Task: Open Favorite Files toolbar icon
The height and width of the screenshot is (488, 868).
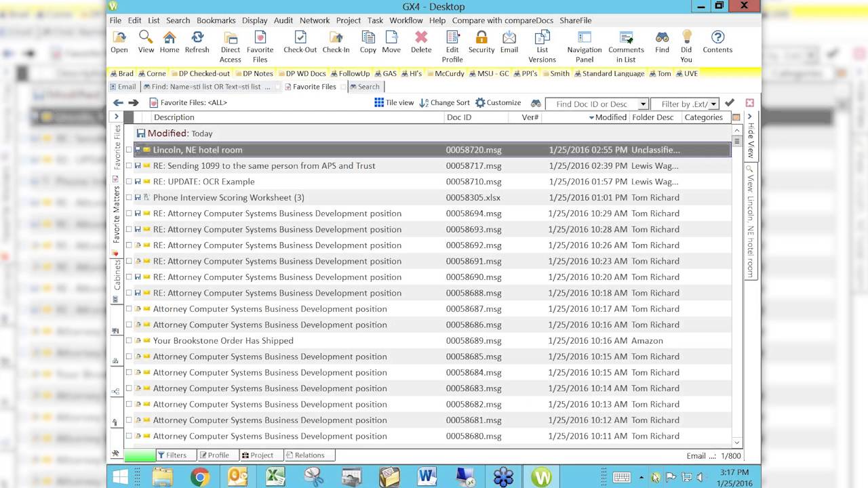Action: tap(260, 47)
